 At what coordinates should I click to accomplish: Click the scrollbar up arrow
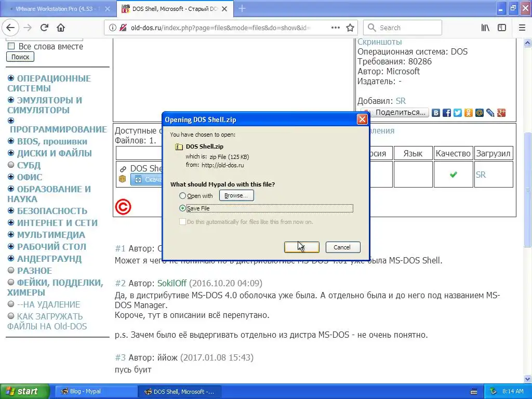(x=527, y=43)
